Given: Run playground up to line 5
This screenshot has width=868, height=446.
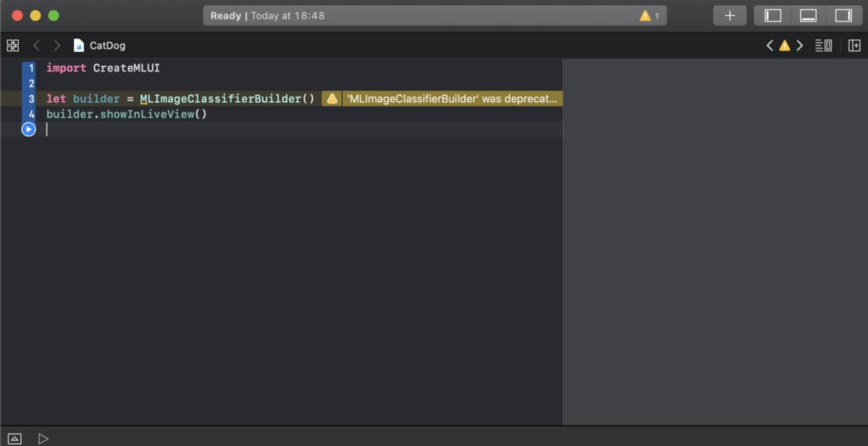Looking at the screenshot, I should tap(28, 129).
